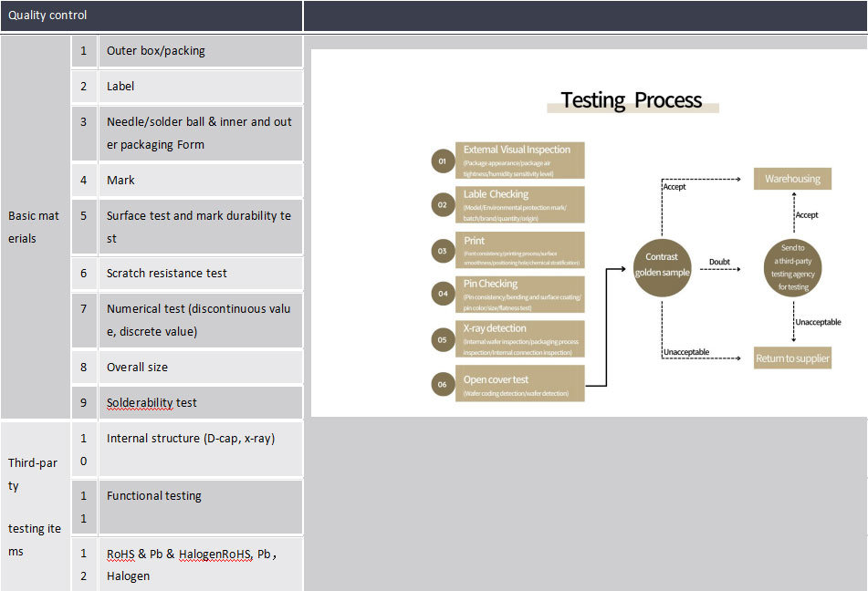Click the 01 step circle
Screen dimensions: 868x591
pos(442,161)
